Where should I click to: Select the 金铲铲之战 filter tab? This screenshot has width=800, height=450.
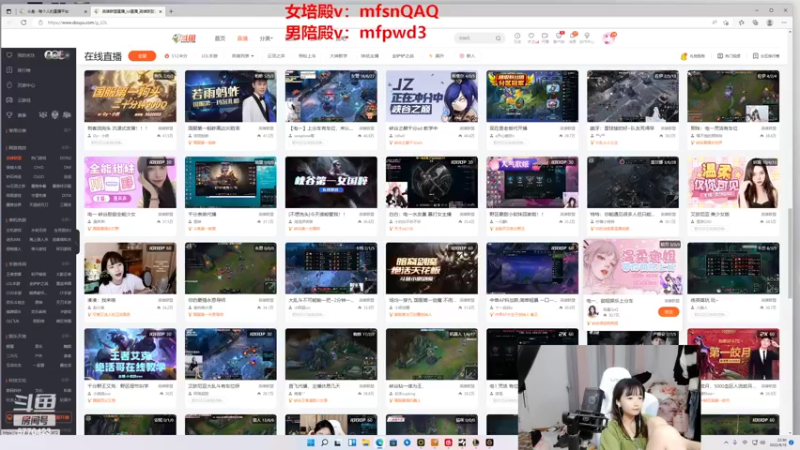403,56
